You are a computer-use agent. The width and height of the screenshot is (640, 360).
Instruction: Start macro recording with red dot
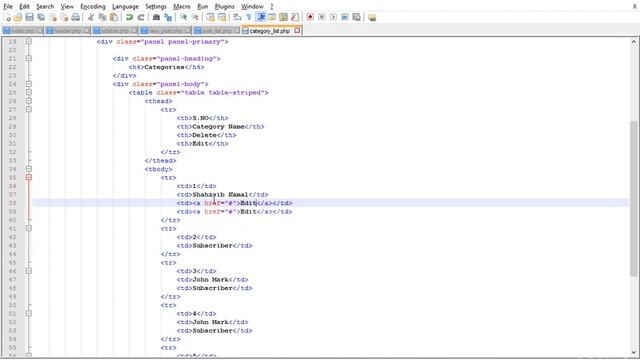[x=310, y=17]
